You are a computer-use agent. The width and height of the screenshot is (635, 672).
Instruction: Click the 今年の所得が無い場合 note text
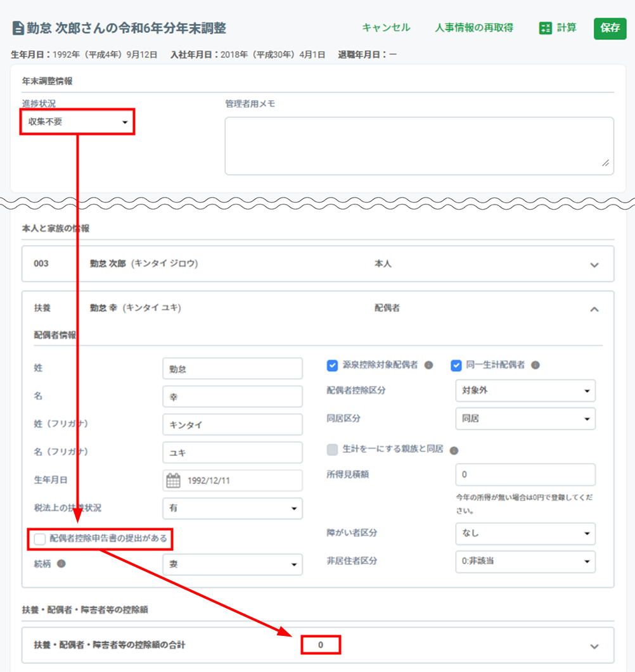tap(524, 504)
